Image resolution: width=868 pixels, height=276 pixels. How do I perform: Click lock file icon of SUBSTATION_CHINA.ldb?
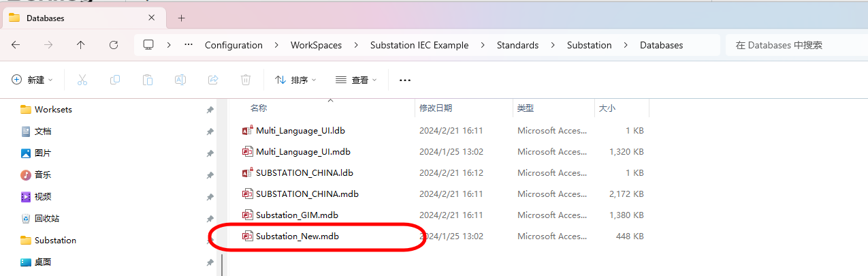[x=248, y=172]
